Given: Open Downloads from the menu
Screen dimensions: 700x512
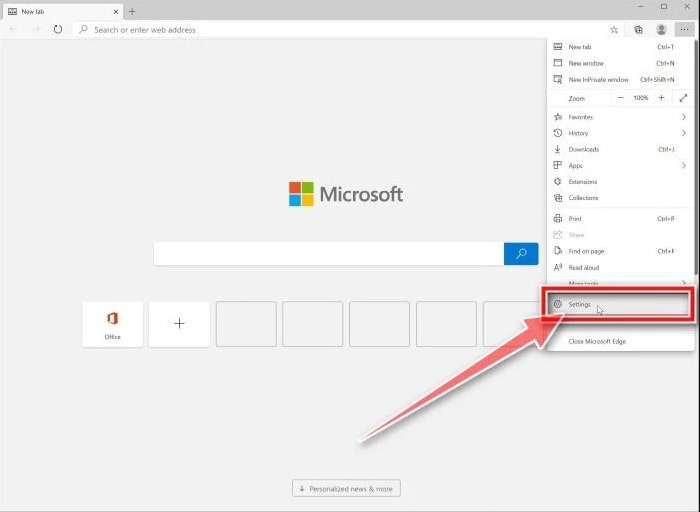Looking at the screenshot, I should [621, 149].
